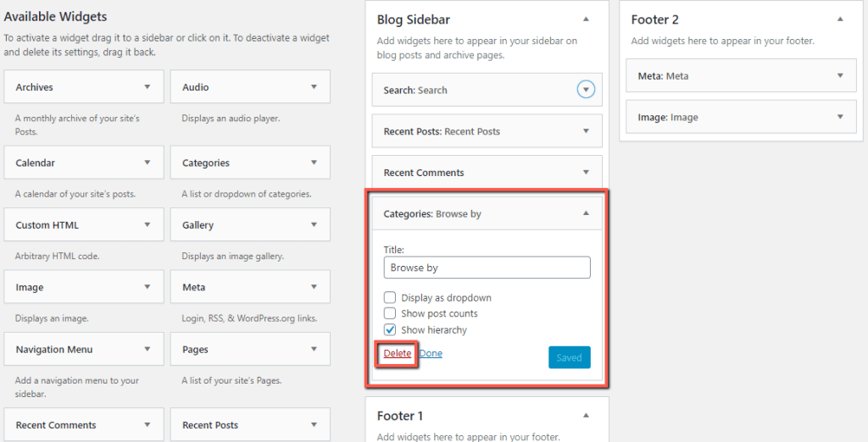Click the Done link

pos(431,353)
